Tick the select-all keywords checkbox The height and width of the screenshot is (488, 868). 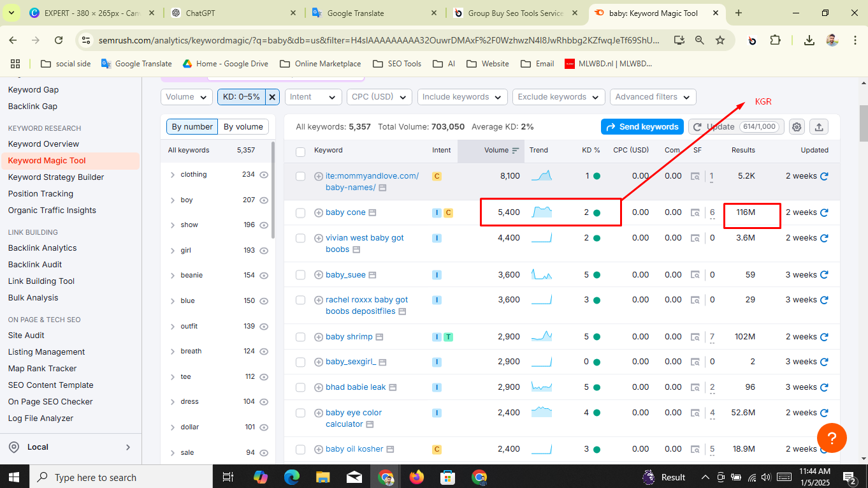click(x=301, y=151)
